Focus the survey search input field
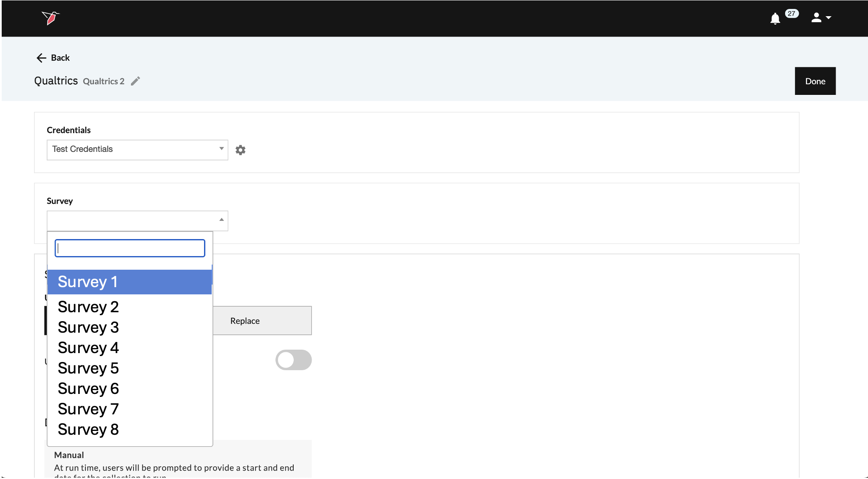This screenshot has height=479, width=868. [130, 248]
